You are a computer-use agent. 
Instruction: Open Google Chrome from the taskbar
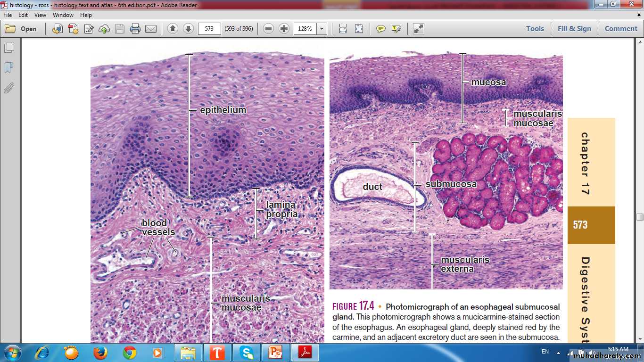[130, 353]
